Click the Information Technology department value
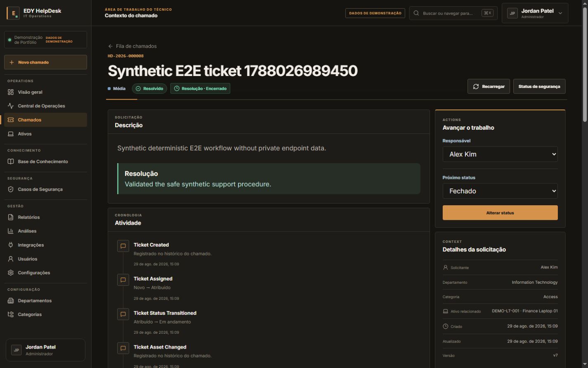Image resolution: width=588 pixels, height=368 pixels. click(x=535, y=283)
